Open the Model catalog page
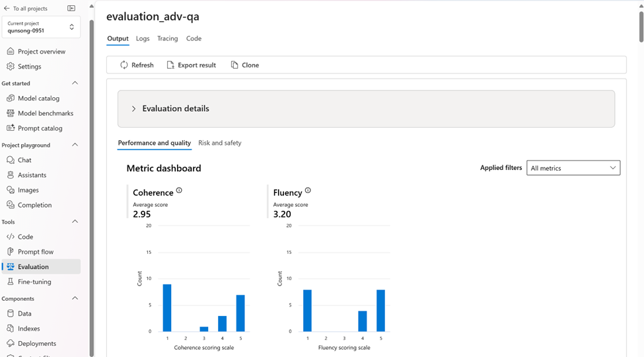This screenshot has height=357, width=644. point(38,99)
